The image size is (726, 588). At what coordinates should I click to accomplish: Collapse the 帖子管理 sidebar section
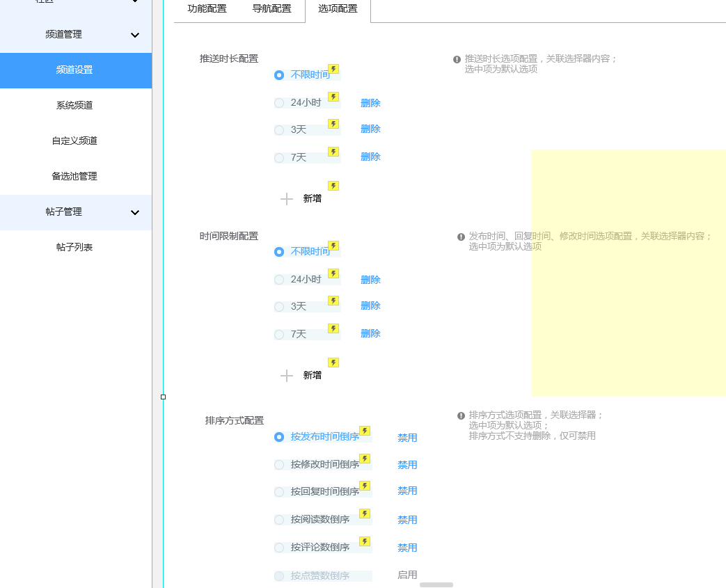[135, 212]
